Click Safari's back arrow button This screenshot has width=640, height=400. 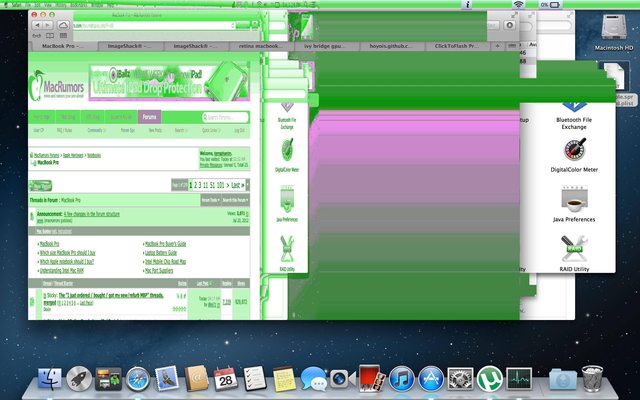click(x=37, y=25)
